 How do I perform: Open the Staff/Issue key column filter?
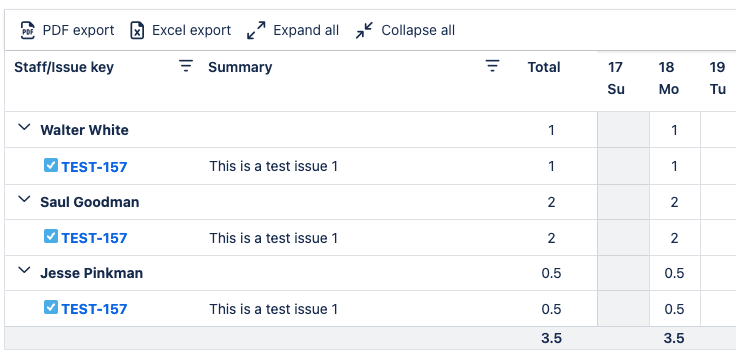pos(186,66)
